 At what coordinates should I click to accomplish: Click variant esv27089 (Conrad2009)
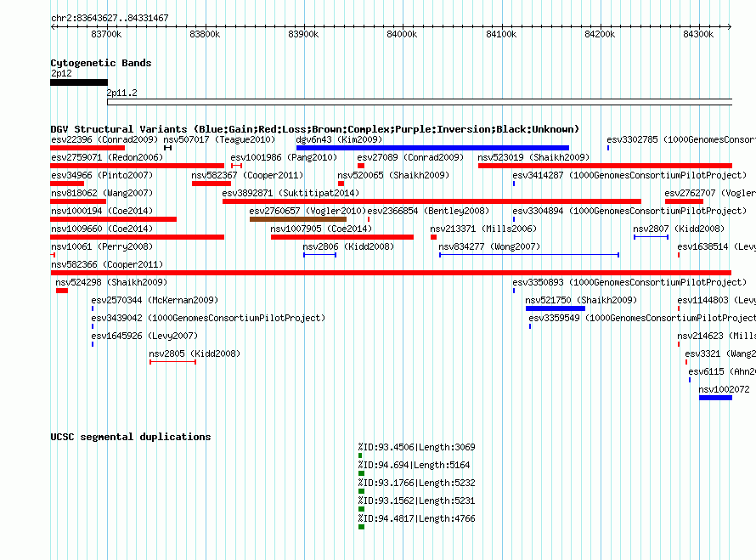point(409,157)
